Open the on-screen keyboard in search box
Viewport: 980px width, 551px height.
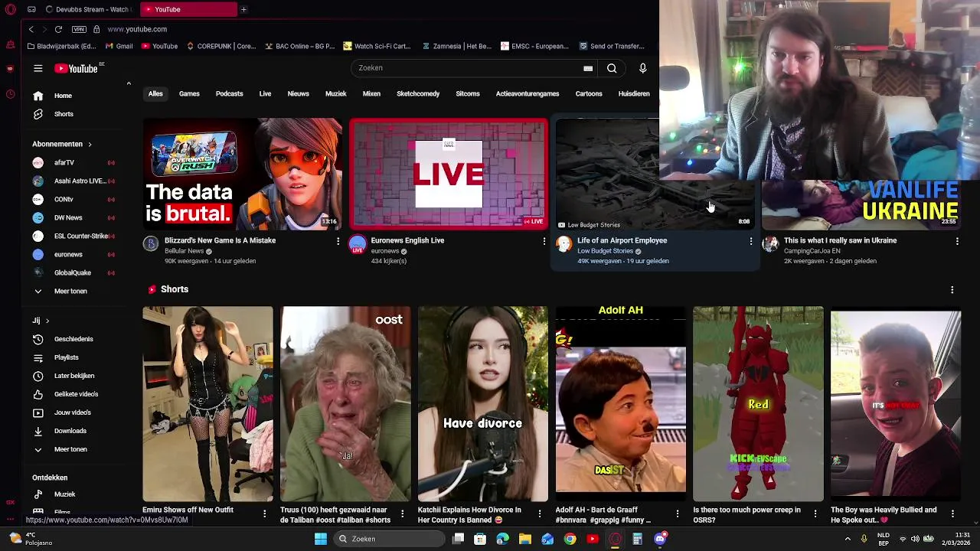tap(588, 68)
